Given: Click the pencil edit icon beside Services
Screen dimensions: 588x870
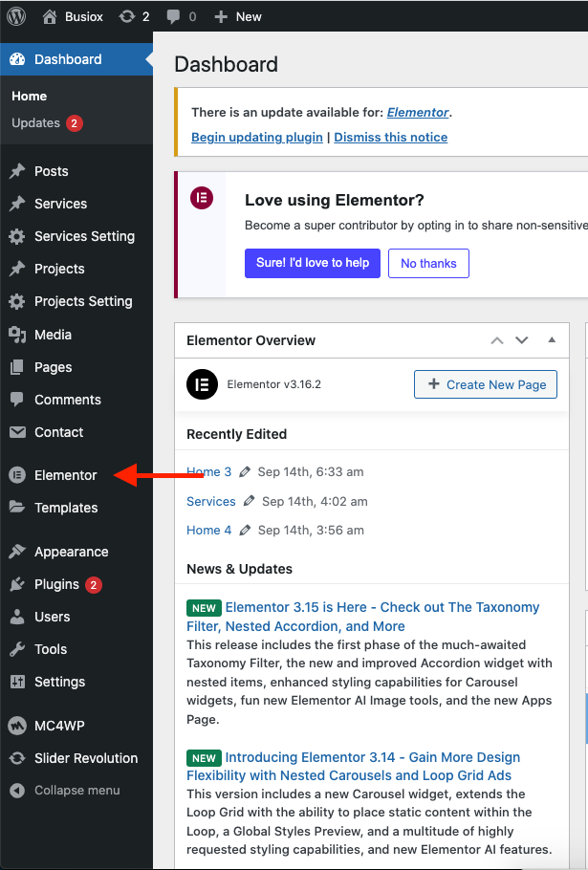Looking at the screenshot, I should [x=249, y=501].
